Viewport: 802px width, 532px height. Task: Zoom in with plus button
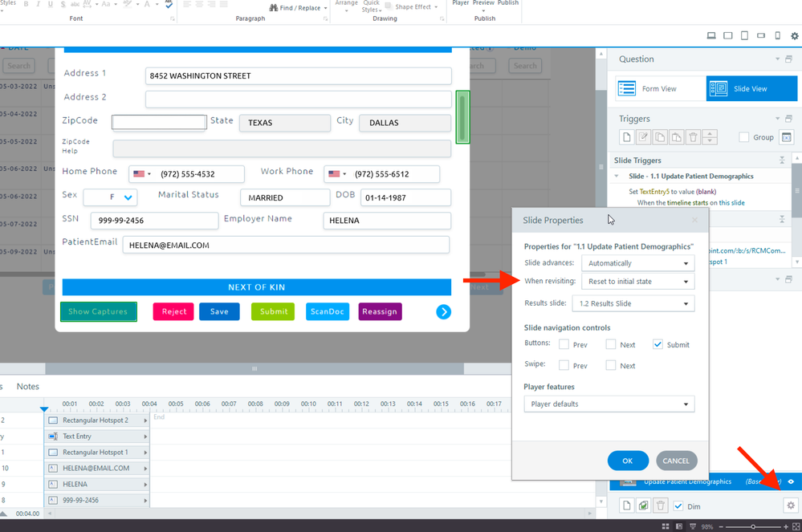pos(786,526)
